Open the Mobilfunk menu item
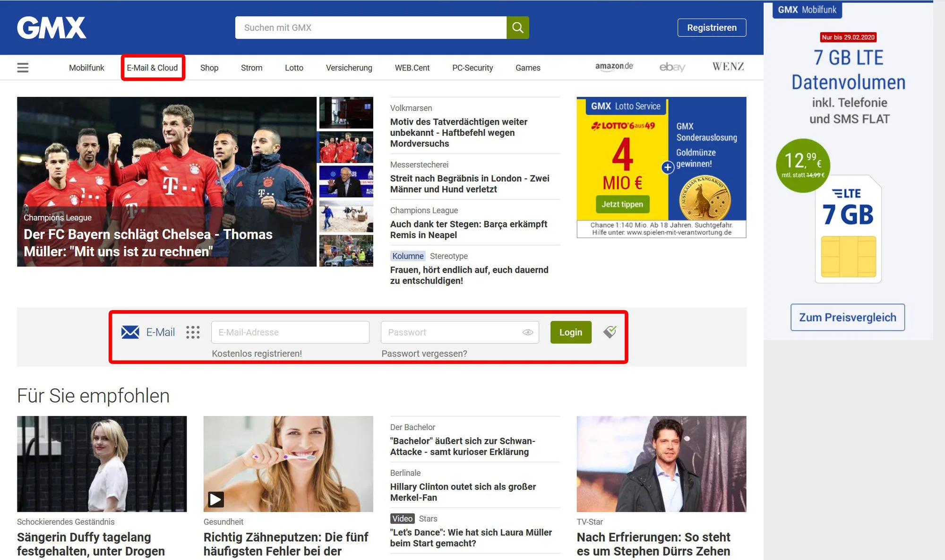The image size is (945, 560). (86, 68)
